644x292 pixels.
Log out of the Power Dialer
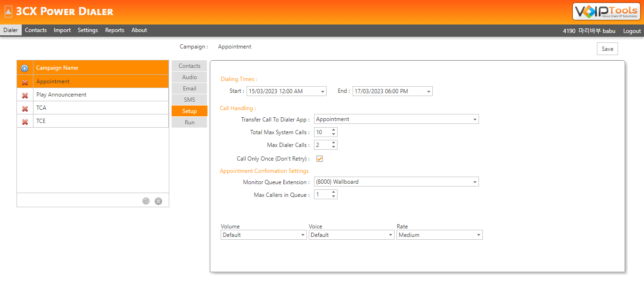pyautogui.click(x=632, y=31)
